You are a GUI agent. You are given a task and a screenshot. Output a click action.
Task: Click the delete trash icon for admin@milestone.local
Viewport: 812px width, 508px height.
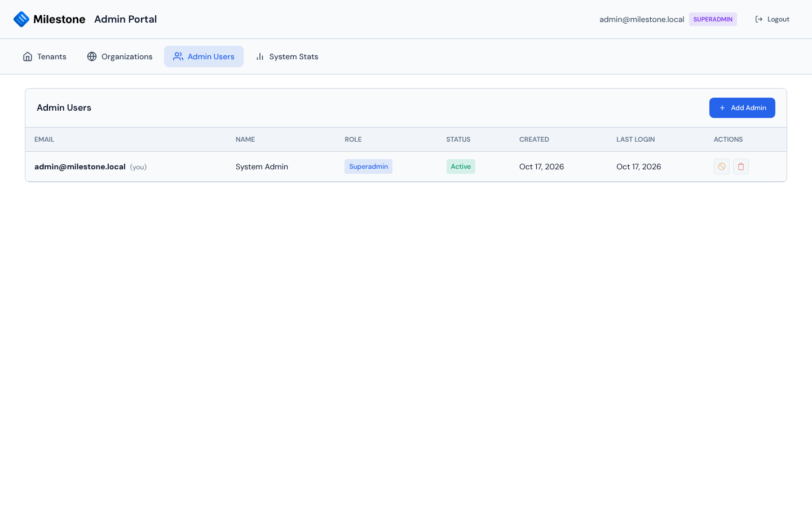point(741,167)
